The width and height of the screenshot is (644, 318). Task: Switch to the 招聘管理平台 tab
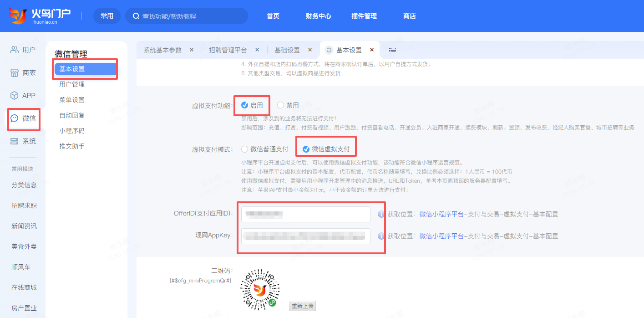point(228,50)
